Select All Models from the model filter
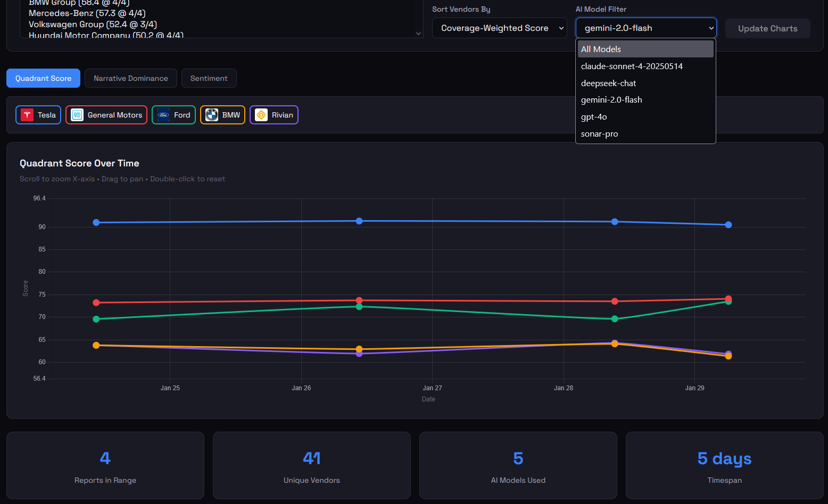This screenshot has height=504, width=828. (600, 49)
